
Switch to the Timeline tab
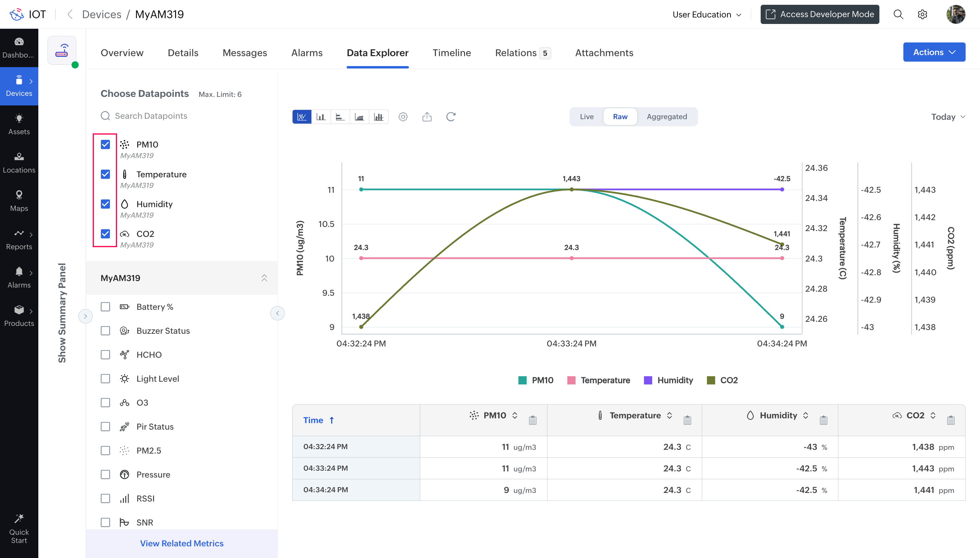point(452,52)
